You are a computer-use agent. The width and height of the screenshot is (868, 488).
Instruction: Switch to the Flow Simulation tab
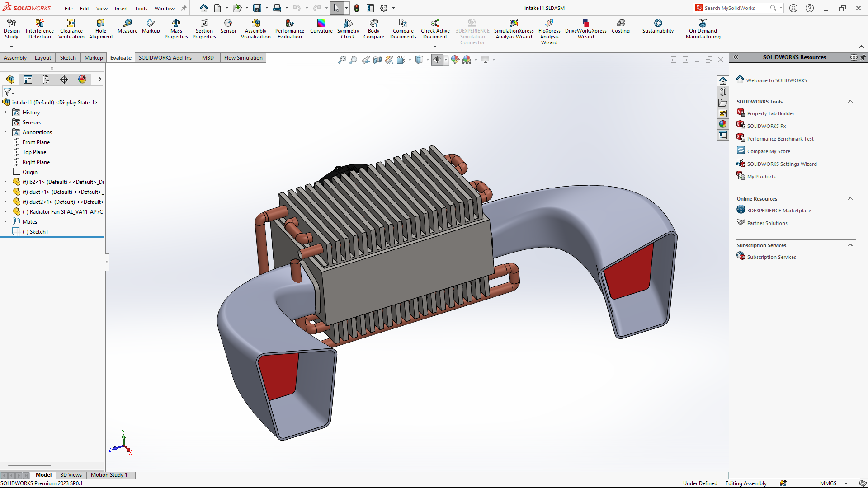(x=243, y=58)
